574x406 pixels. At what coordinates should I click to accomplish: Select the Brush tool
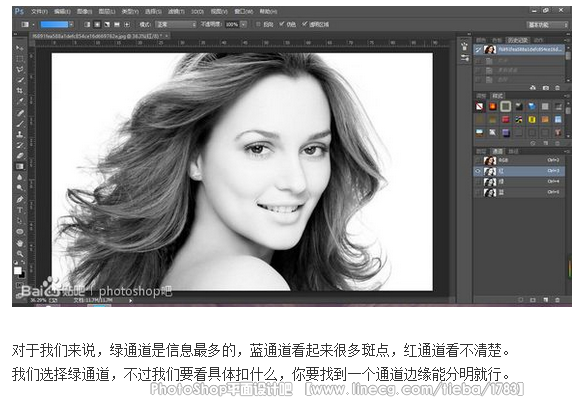point(19,123)
